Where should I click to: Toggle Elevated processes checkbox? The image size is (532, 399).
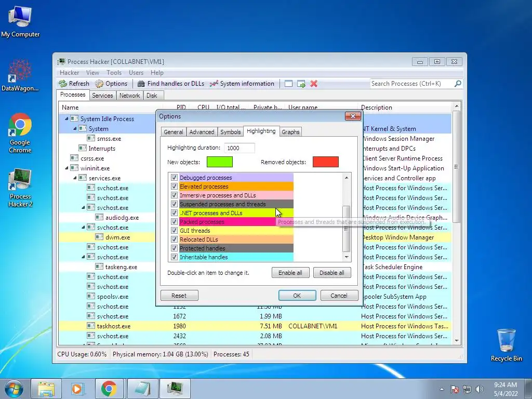pyautogui.click(x=175, y=187)
